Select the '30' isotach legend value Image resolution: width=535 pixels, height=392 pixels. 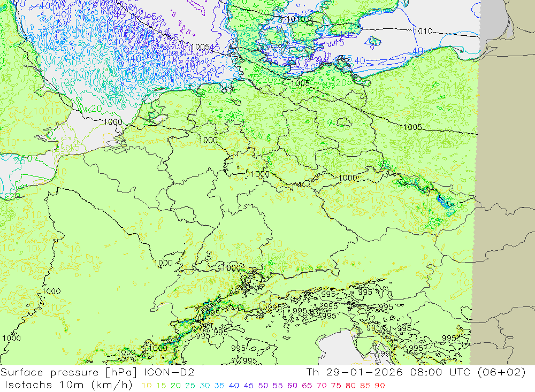tap(205, 386)
